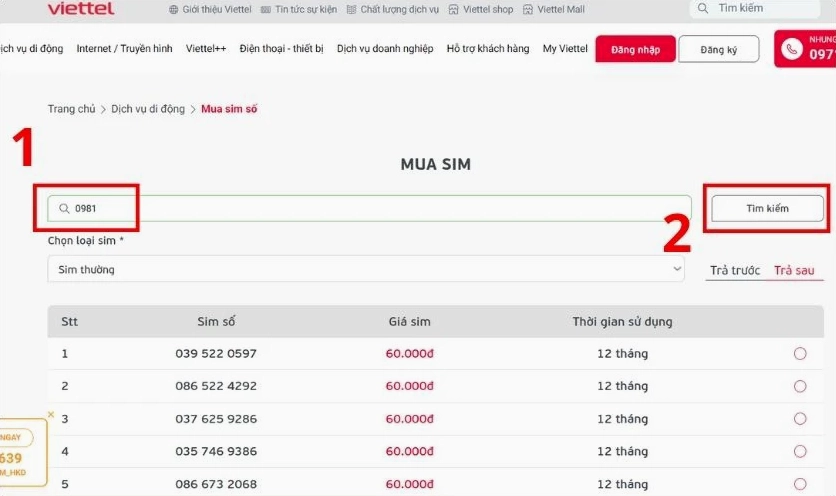Open Chất lượng dịch vụ link
This screenshot has height=496, width=836.
coord(400,10)
